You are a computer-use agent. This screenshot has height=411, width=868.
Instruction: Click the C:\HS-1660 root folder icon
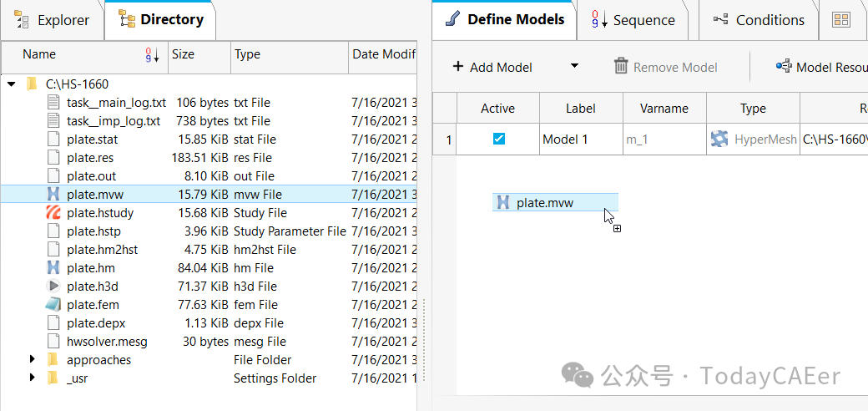(x=32, y=84)
